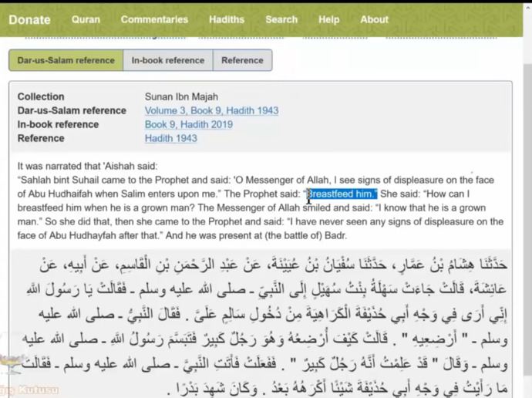Follow the Book 9, Hadith 2019 link
Image resolution: width=532 pixels, height=398 pixels.
click(x=189, y=124)
